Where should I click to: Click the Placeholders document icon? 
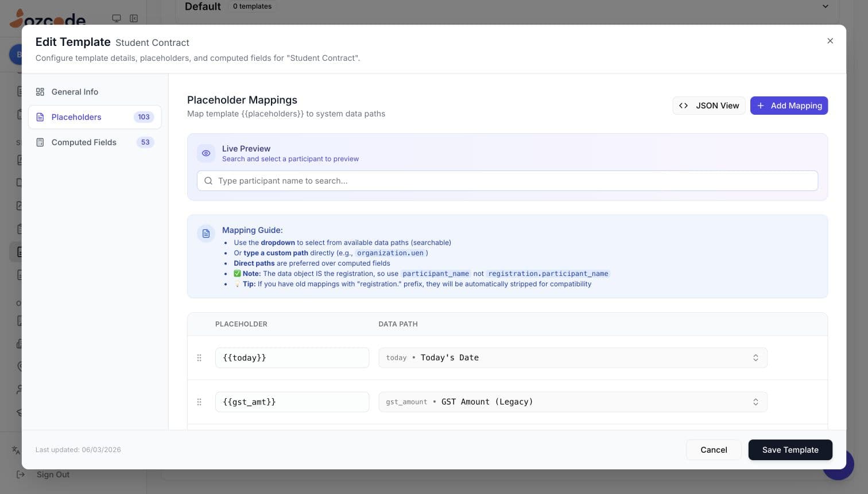coord(40,117)
